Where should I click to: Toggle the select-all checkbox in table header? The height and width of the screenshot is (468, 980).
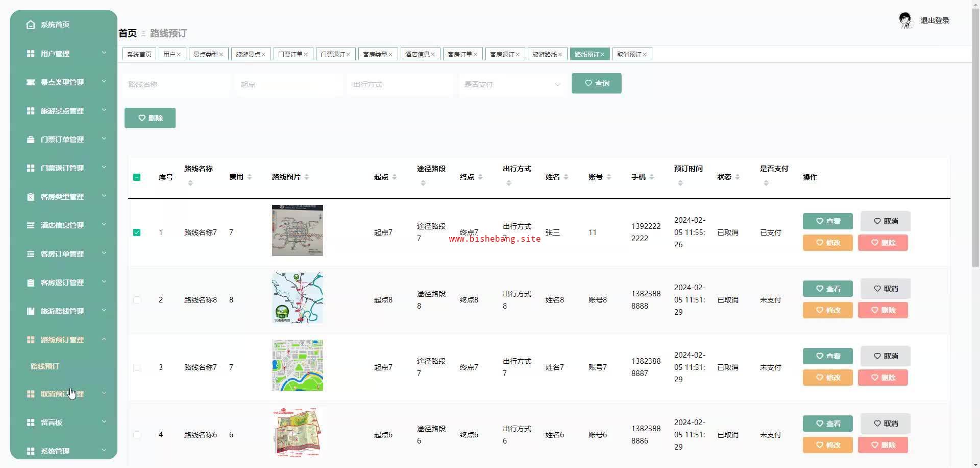tap(137, 177)
